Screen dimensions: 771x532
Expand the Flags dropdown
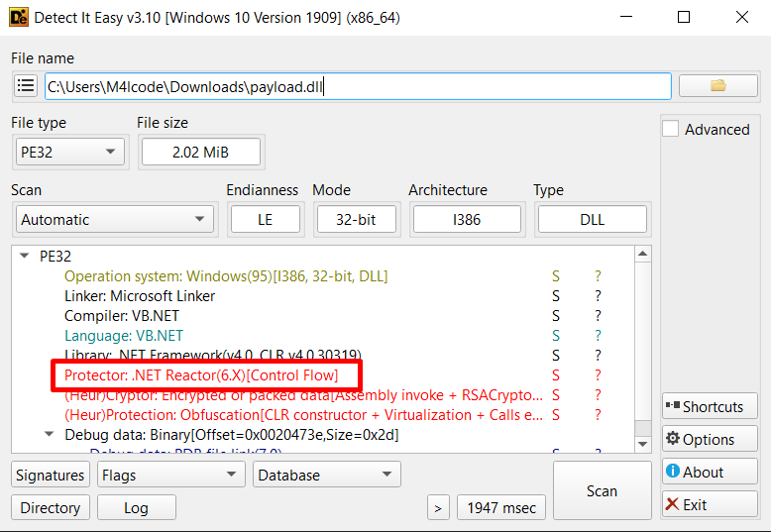170,475
